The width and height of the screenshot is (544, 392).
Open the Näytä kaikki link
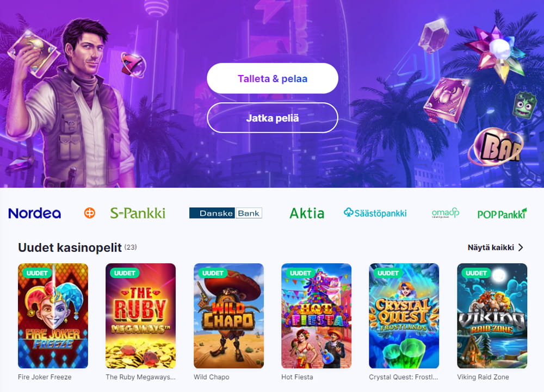pyautogui.click(x=491, y=247)
